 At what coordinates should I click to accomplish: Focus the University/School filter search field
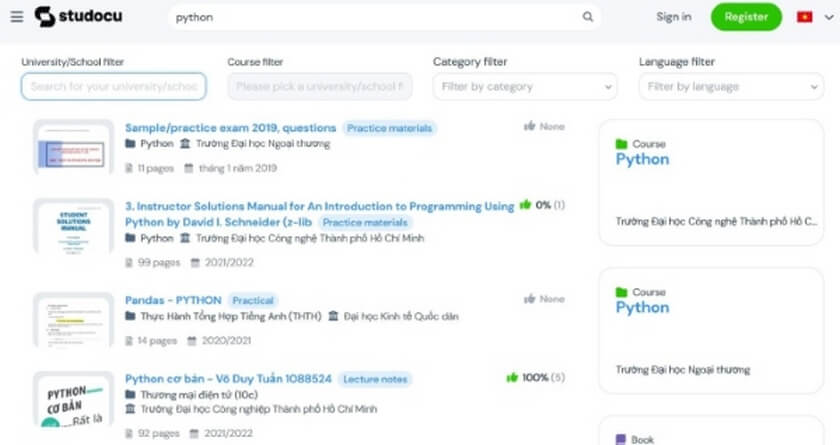click(x=114, y=87)
